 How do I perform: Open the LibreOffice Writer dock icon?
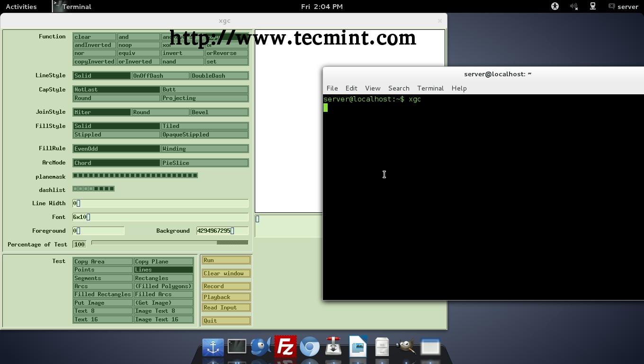[358, 346]
